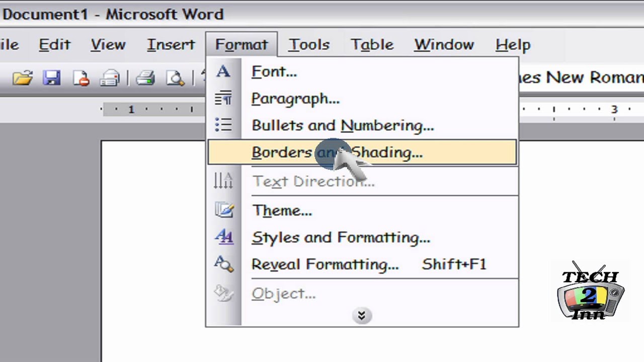Click the Open folder toolbar icon

point(23,78)
